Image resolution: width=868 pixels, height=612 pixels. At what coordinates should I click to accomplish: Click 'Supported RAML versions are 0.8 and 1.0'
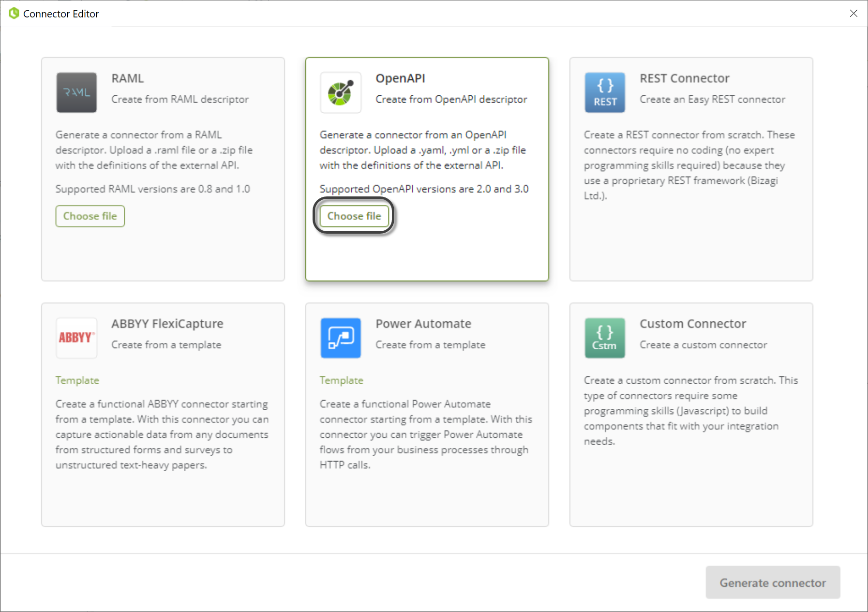[153, 189]
